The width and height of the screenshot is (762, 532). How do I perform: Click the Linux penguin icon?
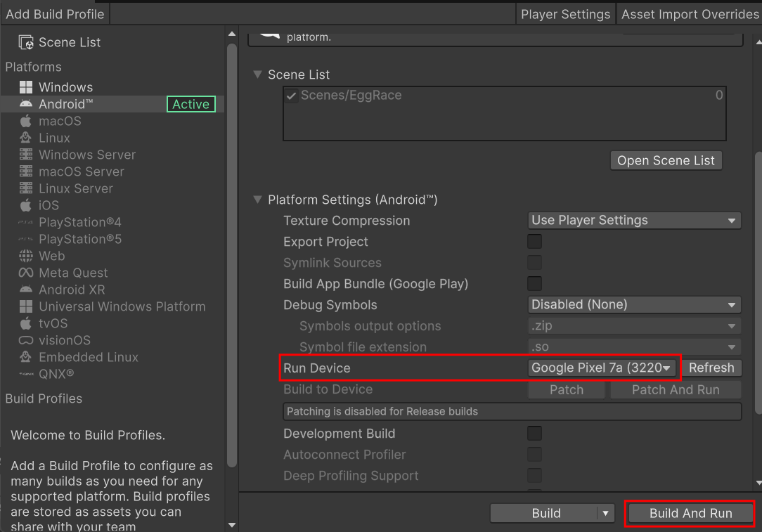coord(26,138)
